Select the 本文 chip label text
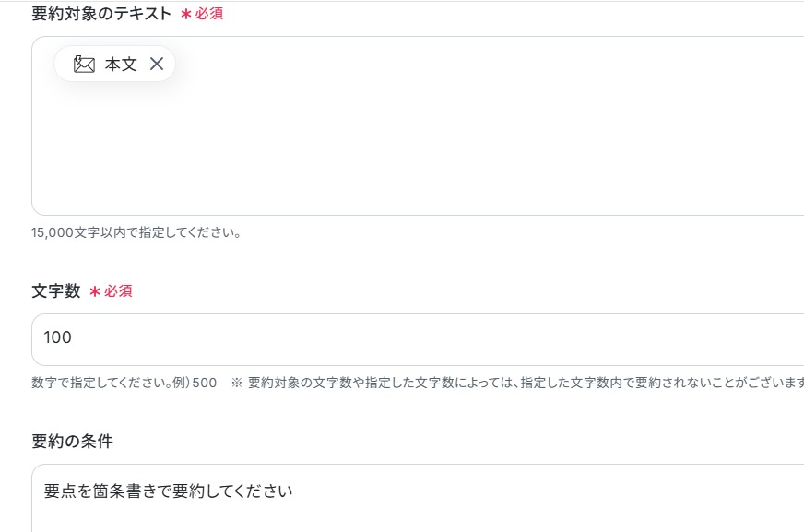The width and height of the screenshot is (804, 532). [121, 64]
